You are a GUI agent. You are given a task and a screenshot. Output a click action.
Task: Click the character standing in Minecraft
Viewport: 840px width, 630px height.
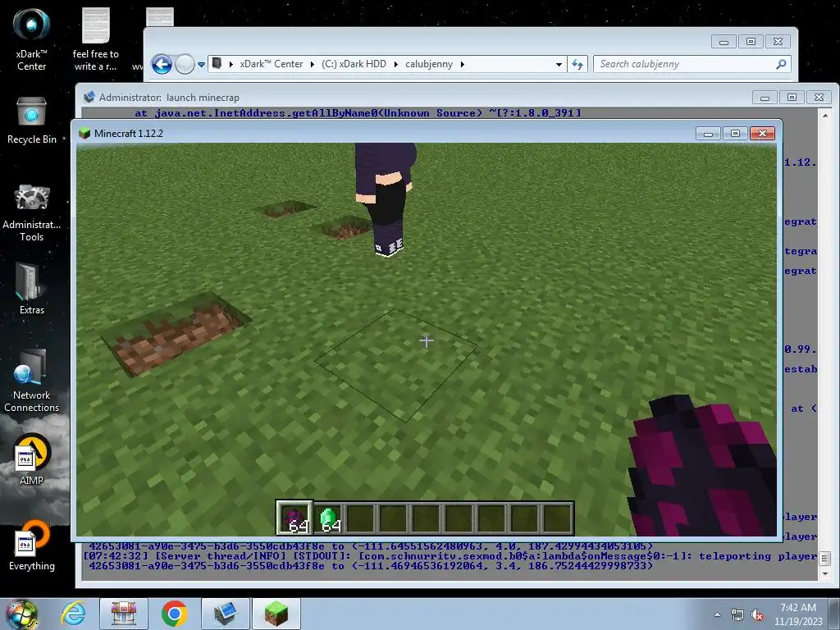point(387,199)
